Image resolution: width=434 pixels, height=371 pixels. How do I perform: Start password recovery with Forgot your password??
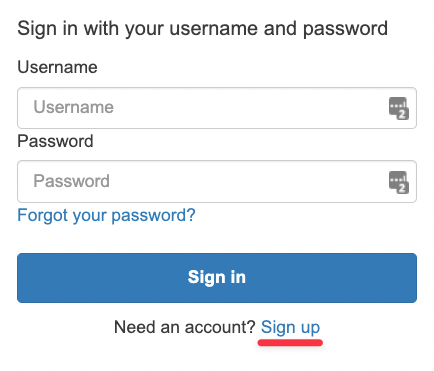(x=106, y=215)
